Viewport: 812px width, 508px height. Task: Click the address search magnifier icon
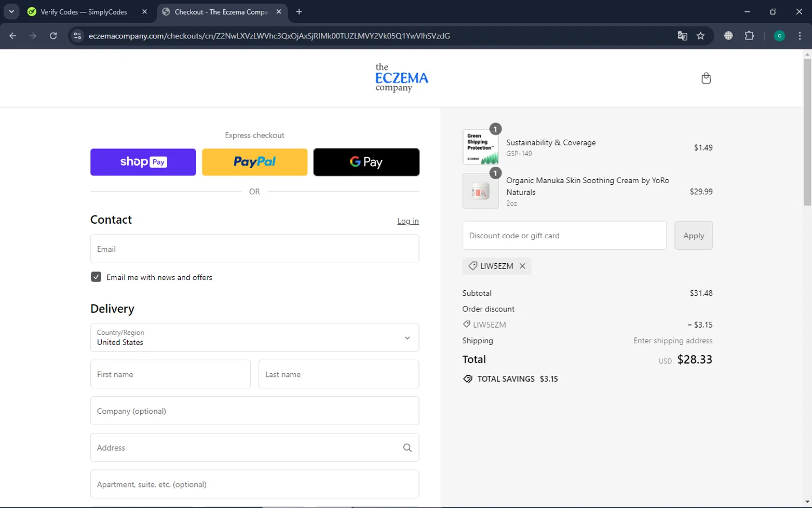[x=407, y=448]
